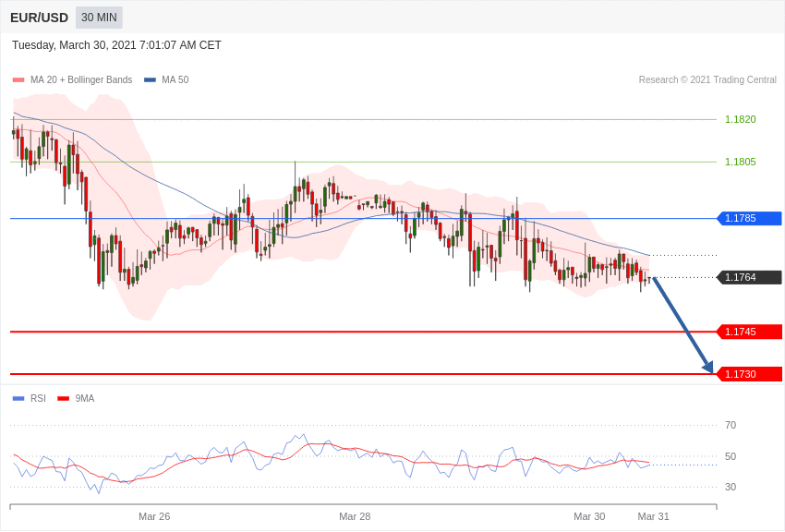
Task: Click the '9MA' legend label
Action: pos(85,398)
